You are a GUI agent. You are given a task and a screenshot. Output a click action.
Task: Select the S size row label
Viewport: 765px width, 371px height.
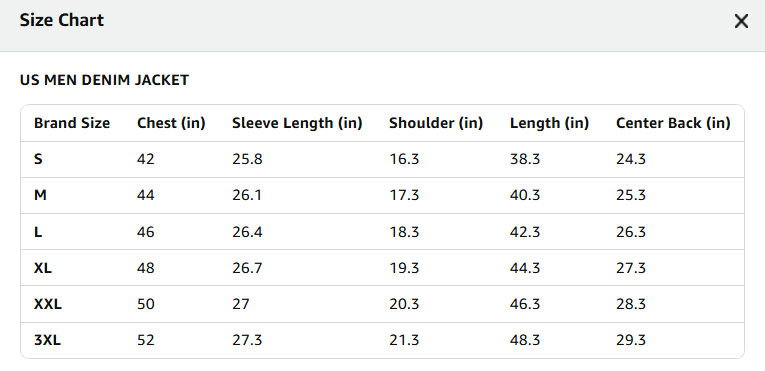[38, 159]
